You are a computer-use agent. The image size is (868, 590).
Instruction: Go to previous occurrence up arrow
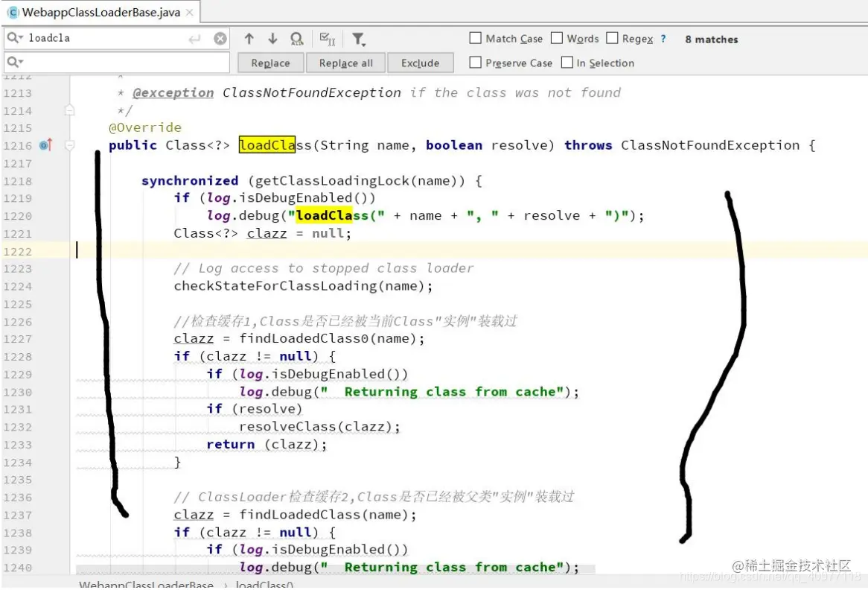coord(249,38)
